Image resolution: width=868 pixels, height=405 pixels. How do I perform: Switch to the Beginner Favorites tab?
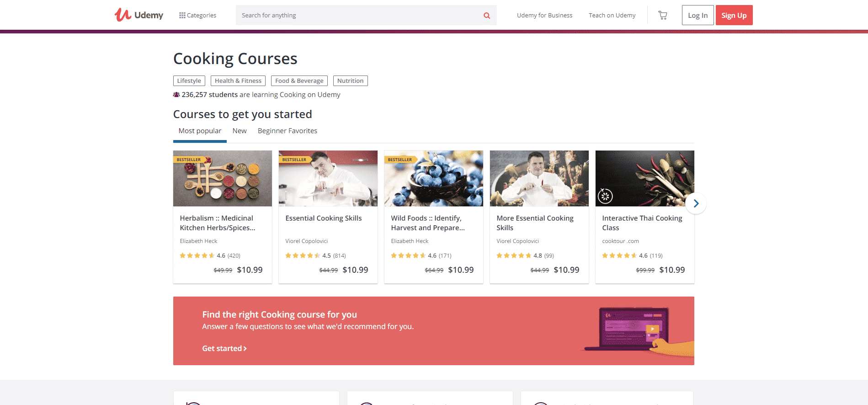288,131
